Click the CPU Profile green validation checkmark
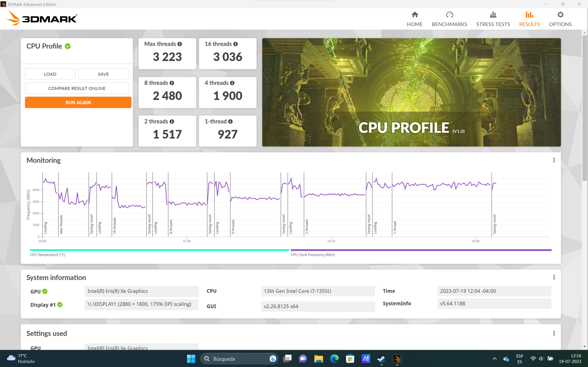 [68, 46]
